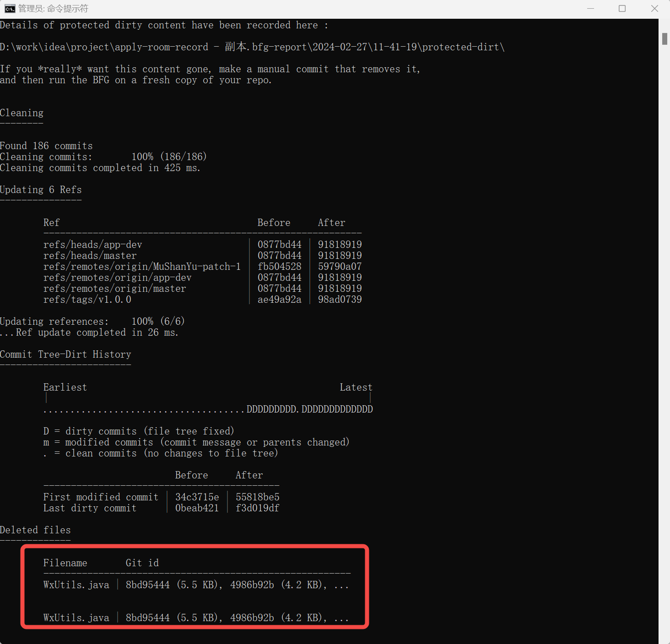Click the f3d019df last dirty commit hash
The width and height of the screenshot is (670, 644).
[257, 508]
